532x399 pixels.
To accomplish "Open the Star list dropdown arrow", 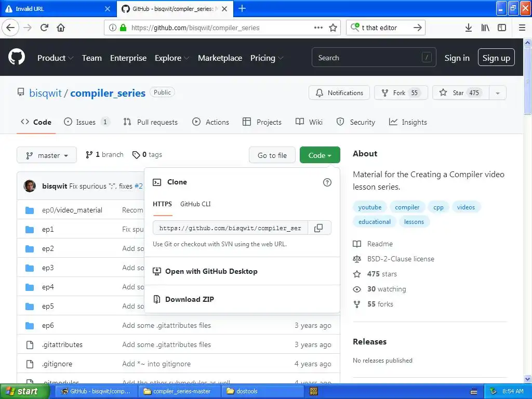I will [x=497, y=92].
